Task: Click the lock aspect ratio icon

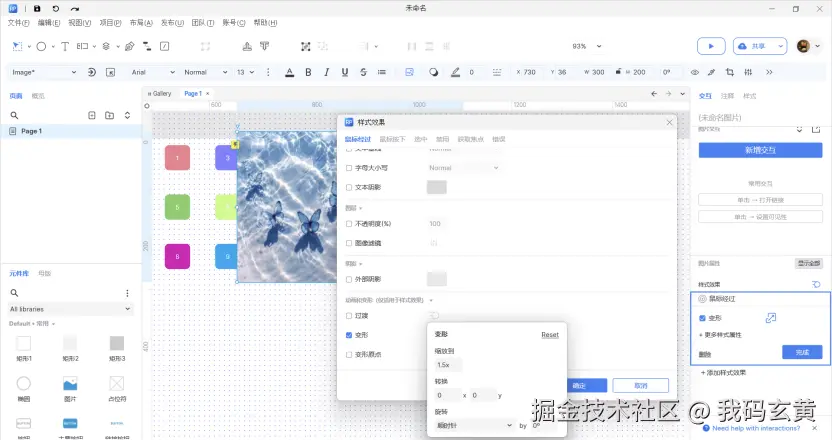Action: [x=618, y=71]
